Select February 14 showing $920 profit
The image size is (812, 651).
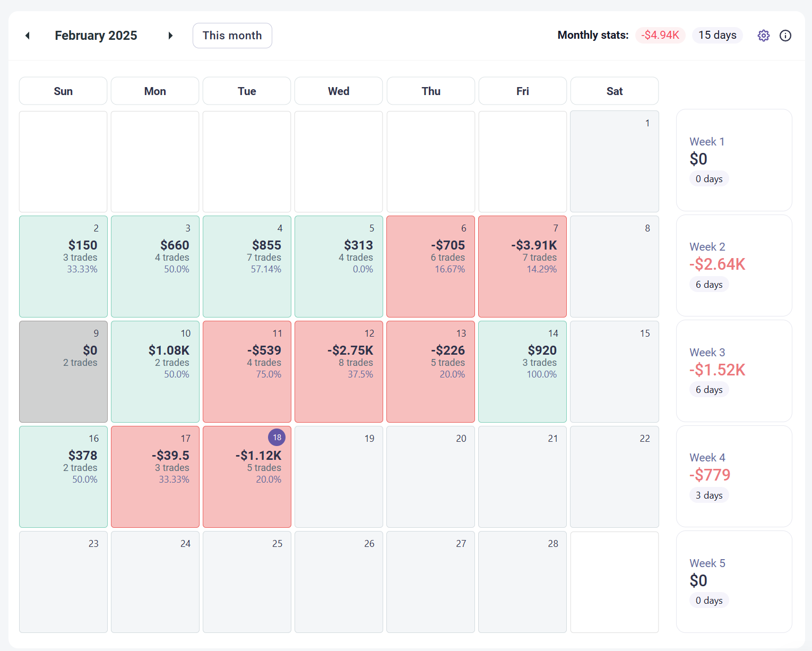click(522, 371)
